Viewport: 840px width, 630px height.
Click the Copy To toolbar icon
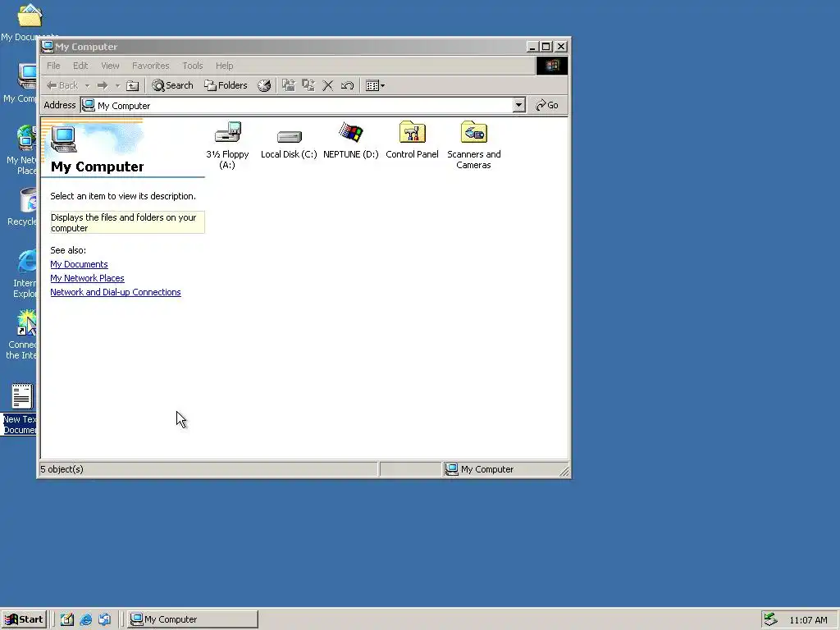coord(308,85)
